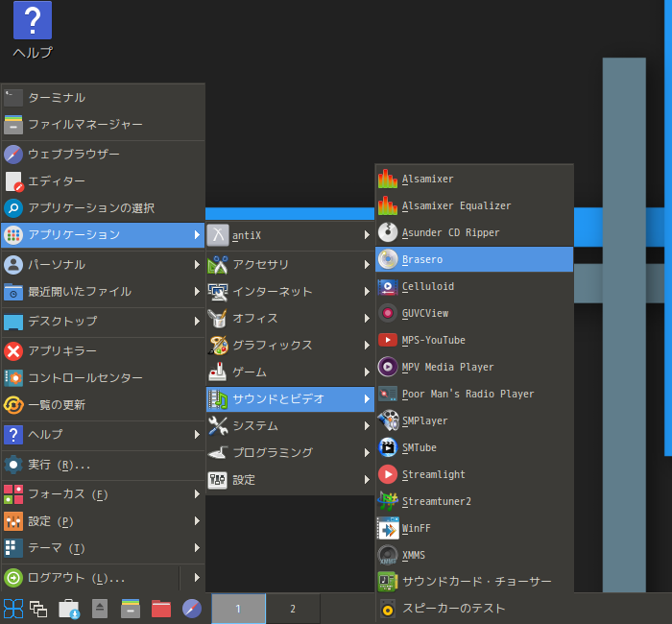
Task: Expand the 設定 category submenu arrow
Action: click(367, 480)
